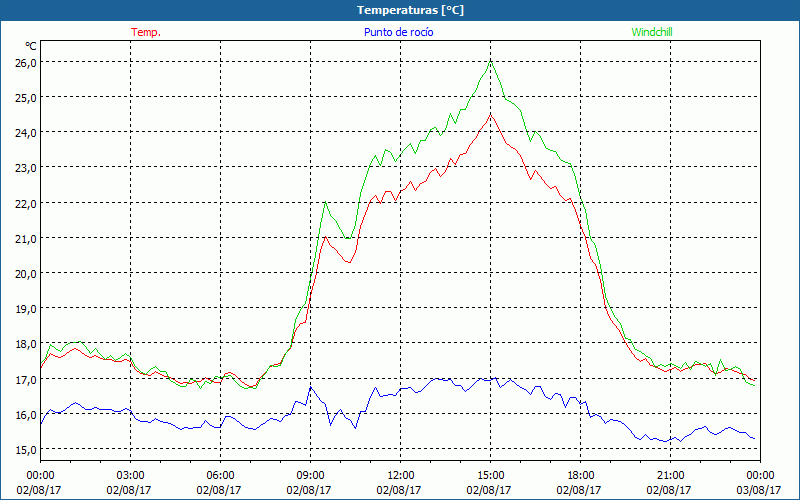800x500 pixels.
Task: Click the 16,0 y-axis value
Action: pos(27,414)
